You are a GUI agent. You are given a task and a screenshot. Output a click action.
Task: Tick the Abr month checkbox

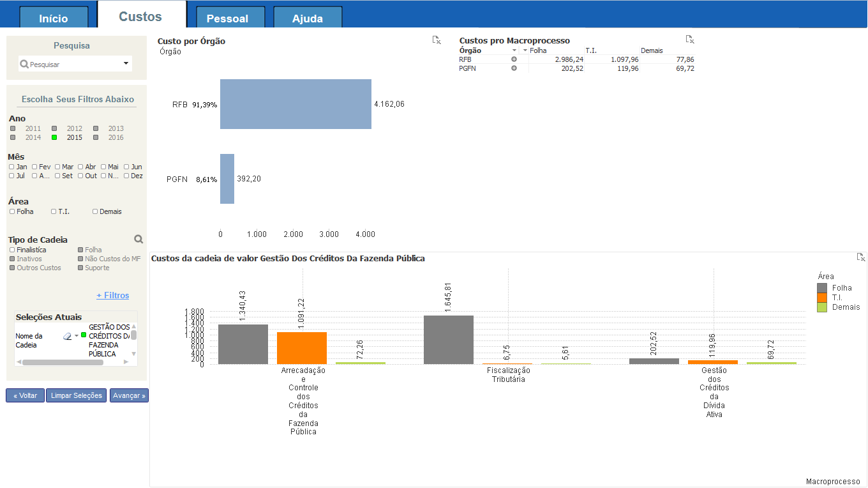tap(80, 167)
